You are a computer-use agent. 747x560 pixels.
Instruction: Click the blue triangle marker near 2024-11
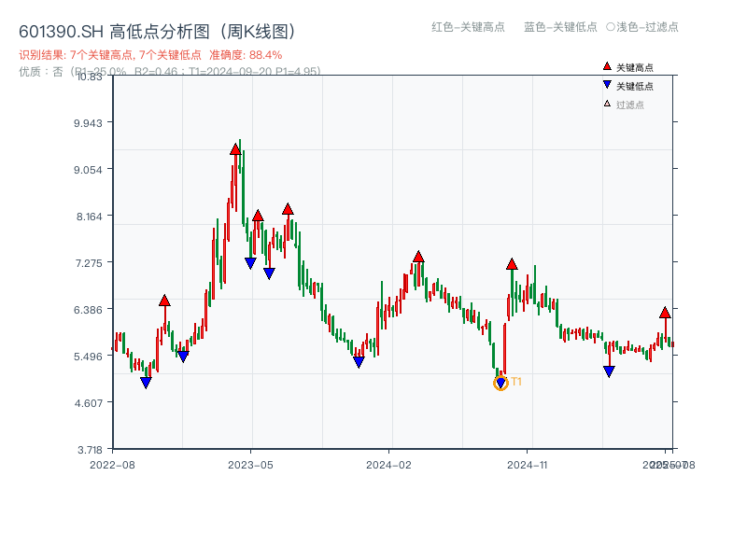[608, 372]
